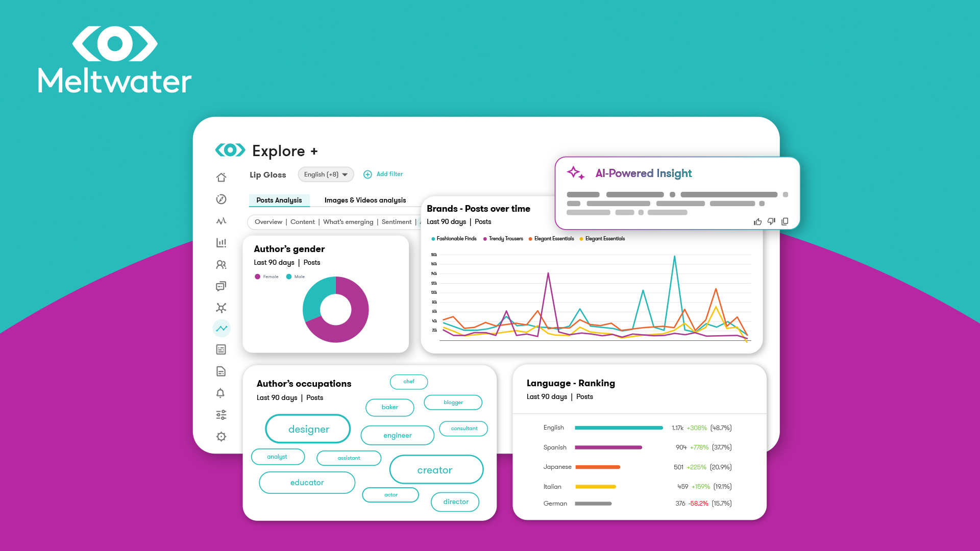Screen dimensions: 980x551
Task: Click thumbs down on AI-Powered Insight
Action: click(x=771, y=221)
